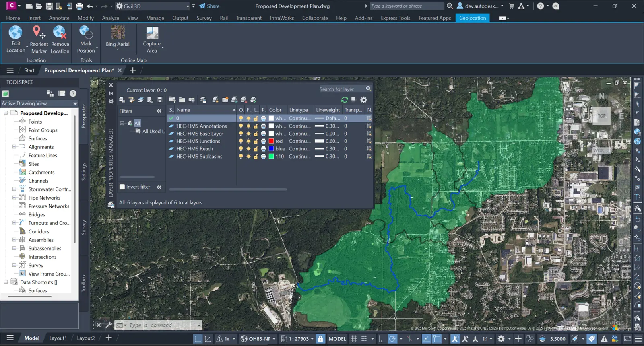Open the Active Drawing View dropdown
The image size is (644, 346).
[x=74, y=103]
